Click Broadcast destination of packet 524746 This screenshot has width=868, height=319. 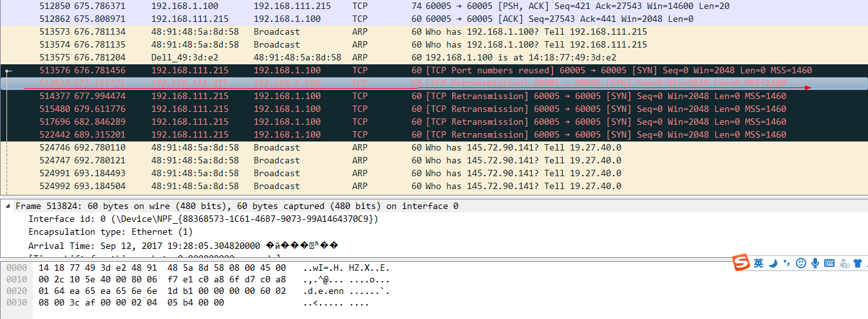coord(277,147)
